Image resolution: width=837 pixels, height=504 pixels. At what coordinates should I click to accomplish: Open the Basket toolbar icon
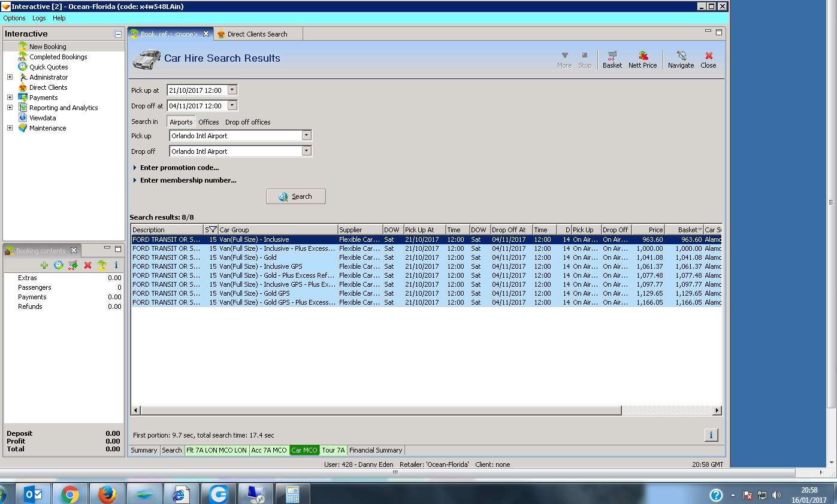[612, 59]
